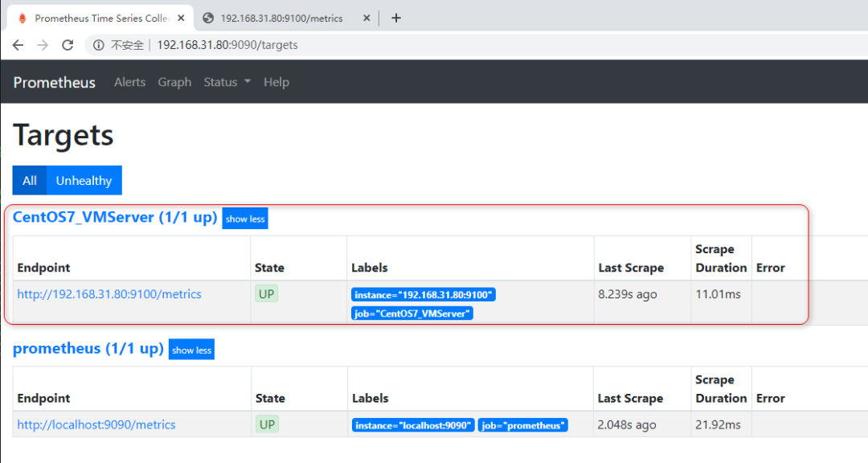This screenshot has width=868, height=463.
Task: Open the Status dropdown menu
Action: [227, 82]
